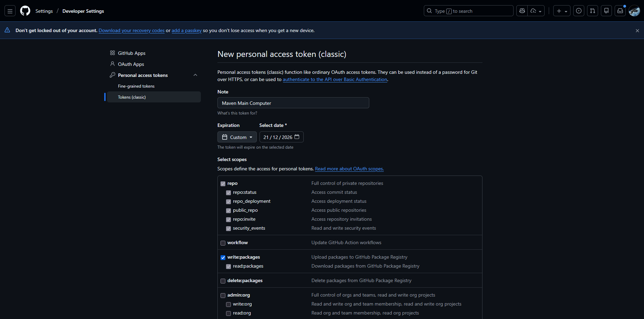Open the Issues icon in header
Image resolution: width=644 pixels, height=319 pixels.
(579, 11)
